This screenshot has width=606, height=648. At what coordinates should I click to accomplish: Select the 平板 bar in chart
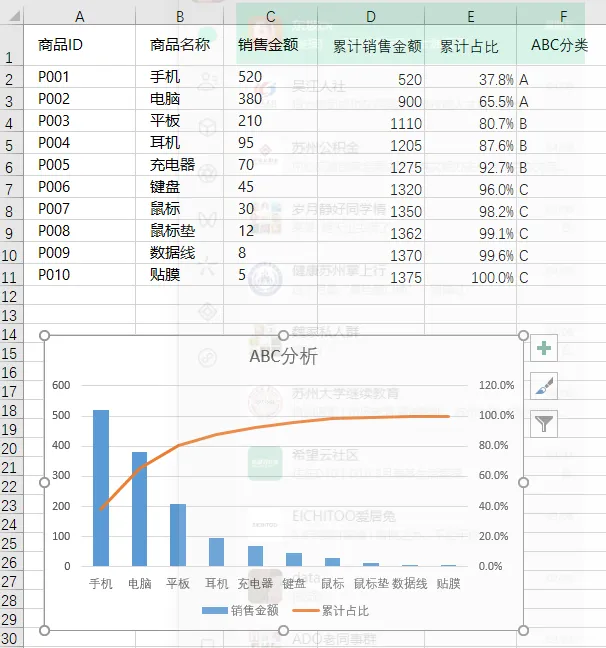pyautogui.click(x=178, y=535)
